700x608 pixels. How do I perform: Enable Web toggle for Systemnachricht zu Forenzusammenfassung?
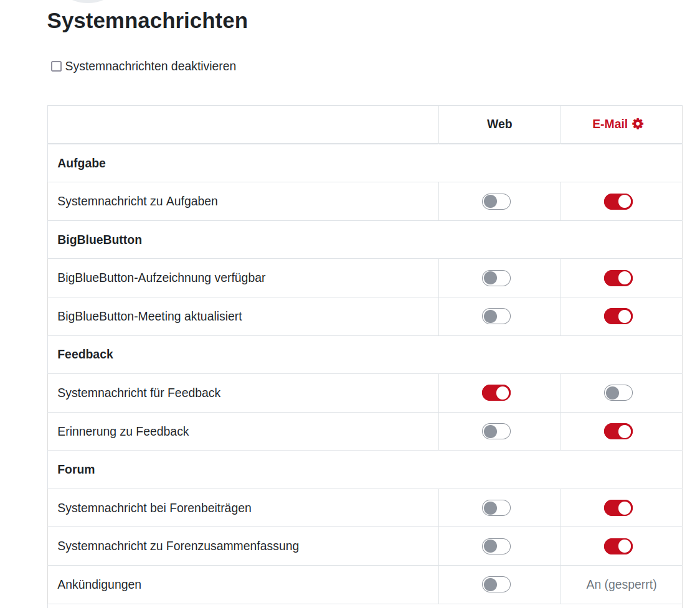[496, 546]
